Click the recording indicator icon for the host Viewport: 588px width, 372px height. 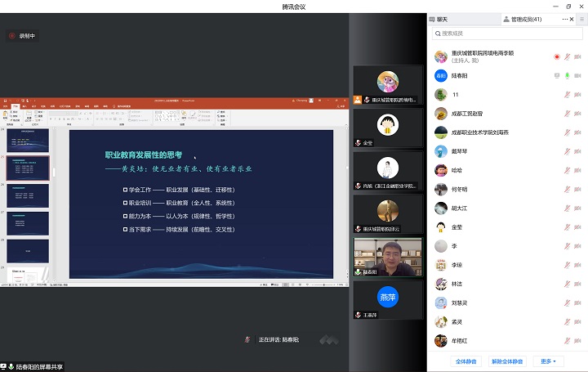tap(557, 57)
